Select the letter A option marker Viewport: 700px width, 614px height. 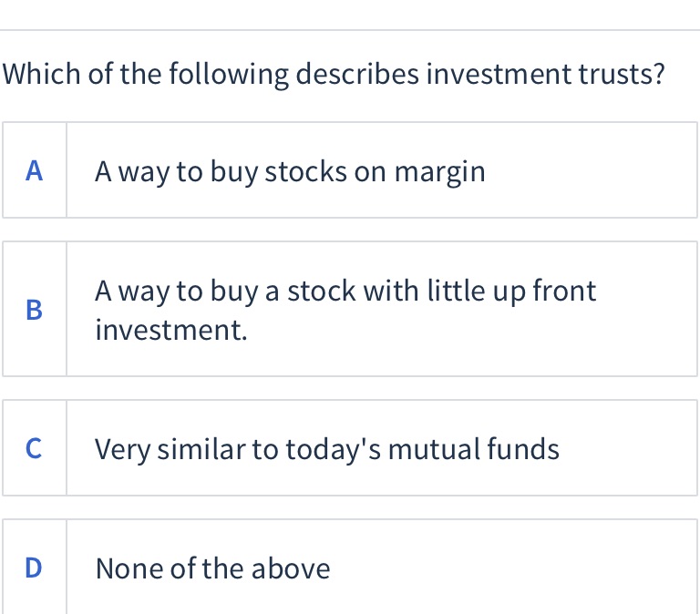pos(35,170)
